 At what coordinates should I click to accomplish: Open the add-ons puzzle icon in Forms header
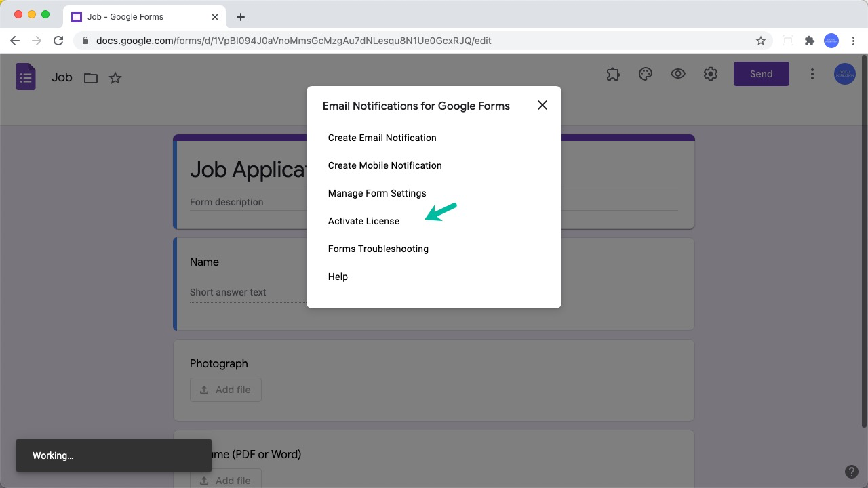[x=613, y=75]
